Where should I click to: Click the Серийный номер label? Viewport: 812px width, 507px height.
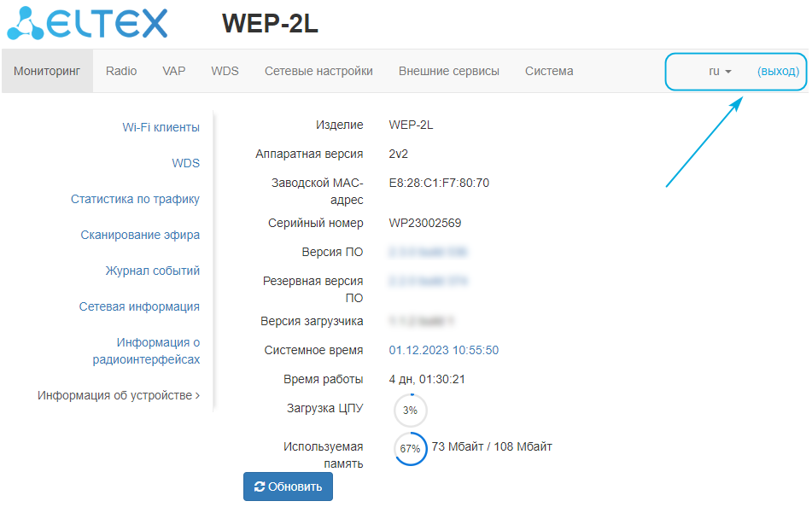coord(315,224)
